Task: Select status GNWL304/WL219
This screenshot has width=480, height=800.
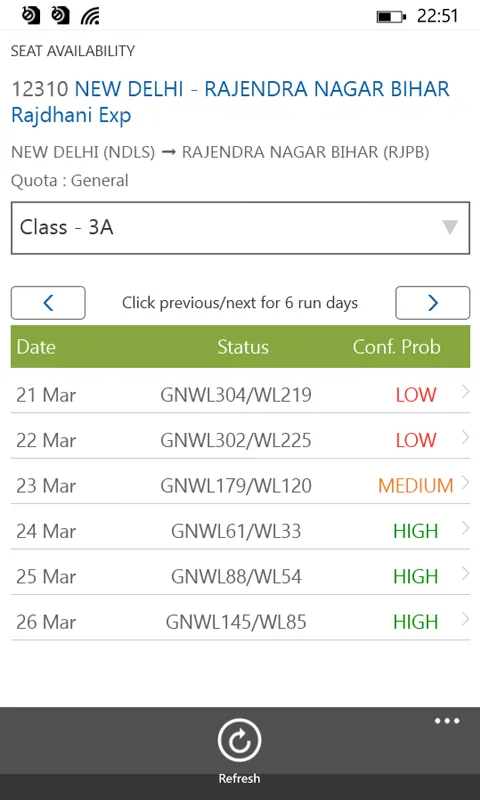Action: [x=236, y=395]
